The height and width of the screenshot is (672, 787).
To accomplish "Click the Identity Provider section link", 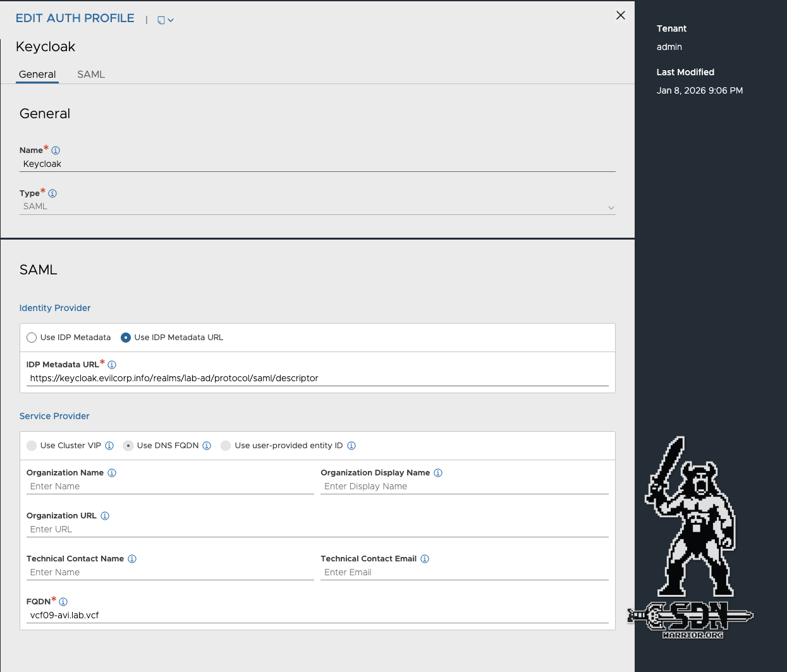I will point(55,308).
